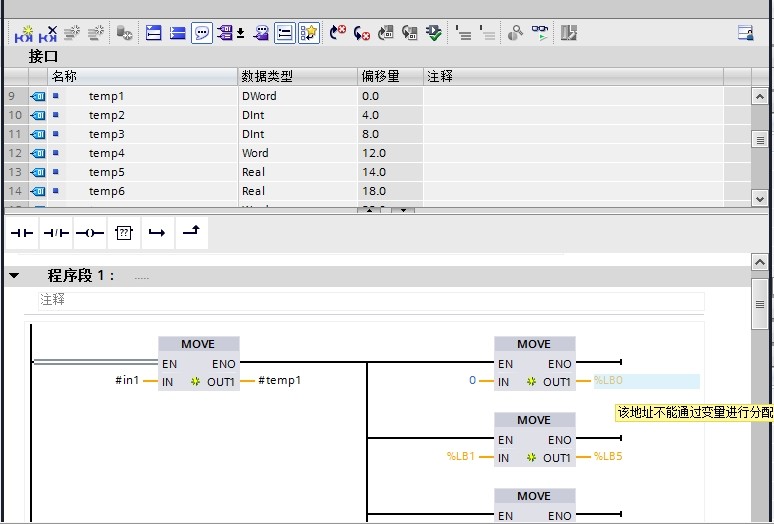Insert a normally open contact
This screenshot has width=774, height=524.
tap(22, 233)
